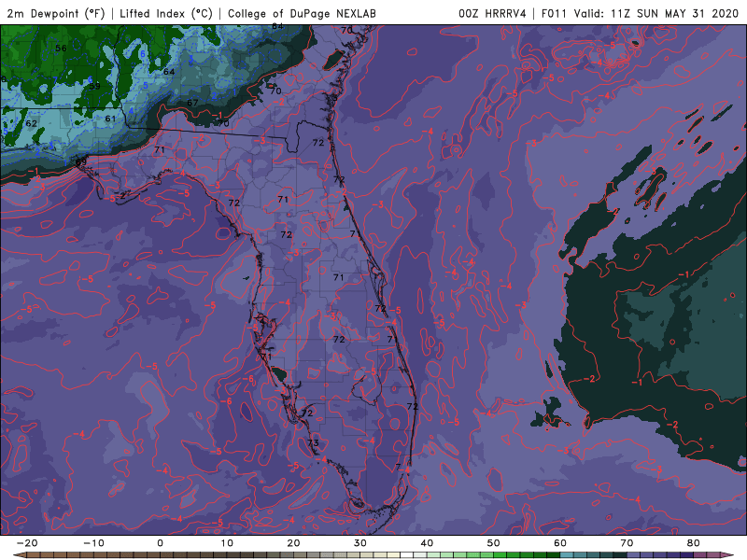Click the "College of DuPage NEXLAB" text
This screenshot has width=747, height=560.
coord(302,13)
